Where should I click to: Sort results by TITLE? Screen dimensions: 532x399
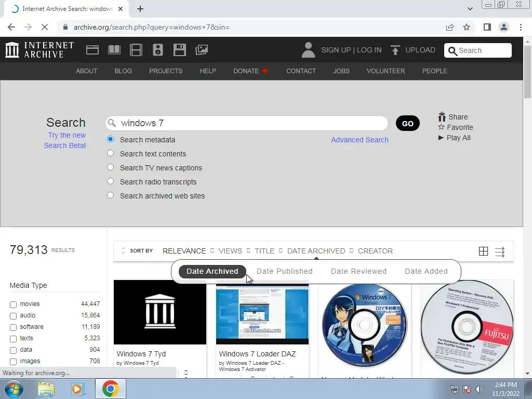(264, 251)
